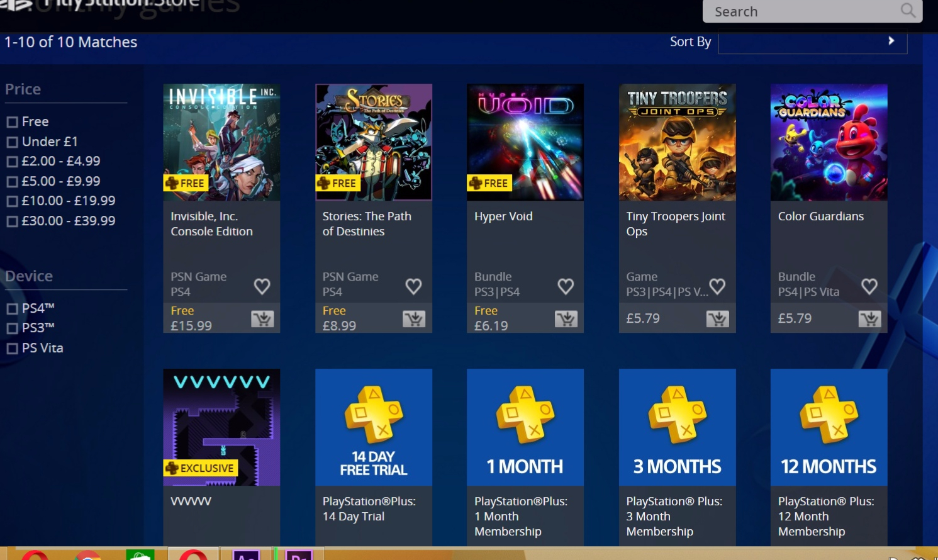Click the £6.19 price under Hyper Void
Image resolution: width=938 pixels, height=560 pixels.
pyautogui.click(x=491, y=326)
